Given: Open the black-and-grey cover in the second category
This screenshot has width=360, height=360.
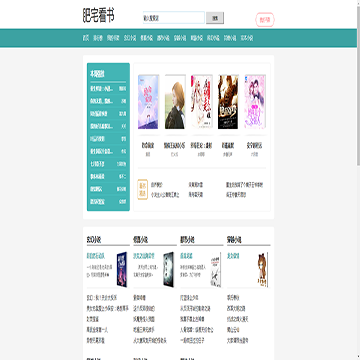Looking at the screenshot, I should pyautogui.click(x=168, y=270).
